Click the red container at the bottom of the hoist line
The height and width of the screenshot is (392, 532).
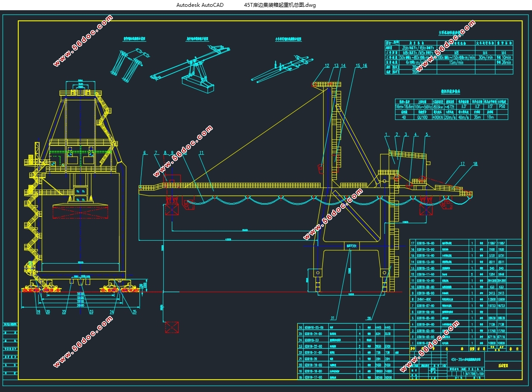click(172, 327)
